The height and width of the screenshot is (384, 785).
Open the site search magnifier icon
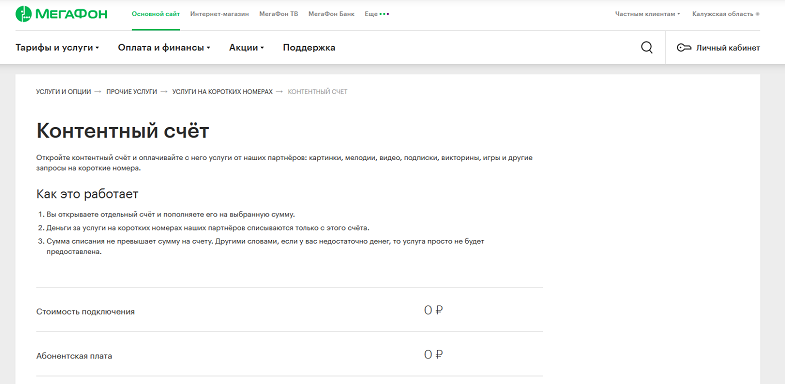pos(646,48)
